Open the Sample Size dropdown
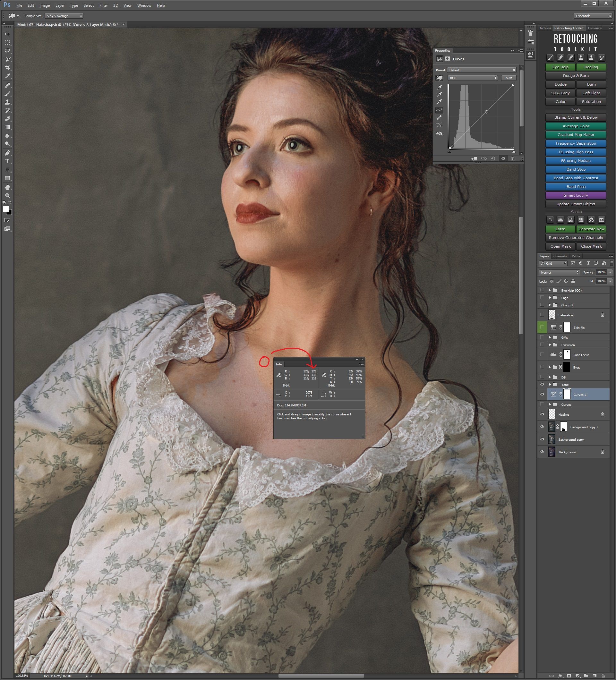 coord(64,16)
